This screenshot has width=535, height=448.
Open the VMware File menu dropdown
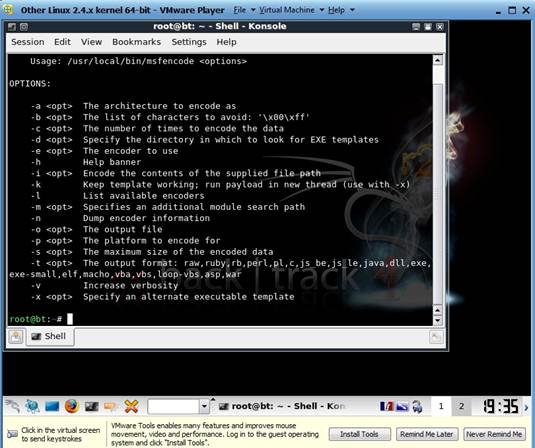[244, 10]
